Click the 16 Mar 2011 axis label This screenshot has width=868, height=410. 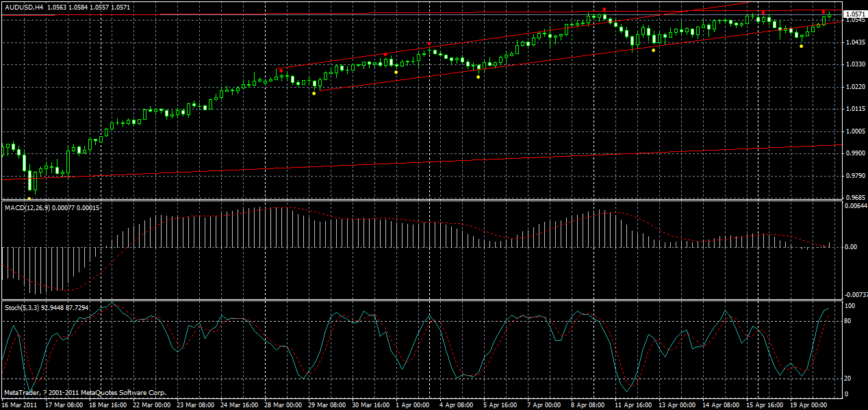(x=21, y=404)
